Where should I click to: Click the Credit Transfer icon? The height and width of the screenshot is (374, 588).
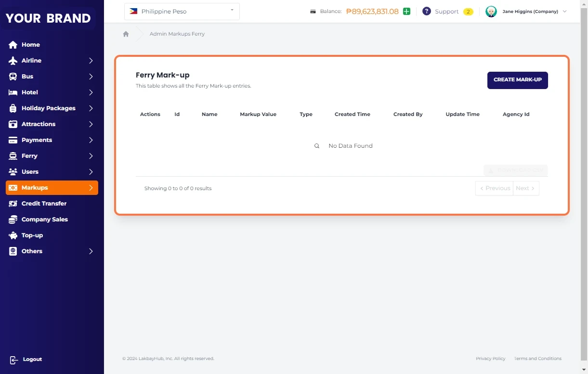pos(13,204)
